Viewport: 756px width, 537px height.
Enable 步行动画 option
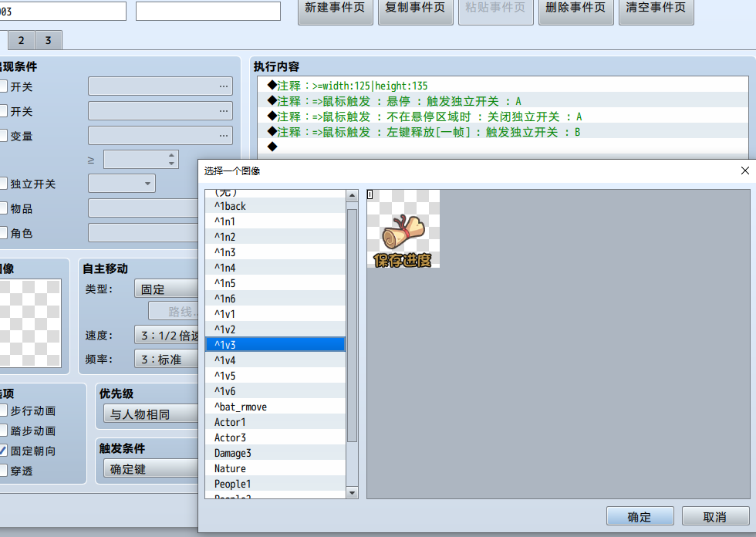3,410
